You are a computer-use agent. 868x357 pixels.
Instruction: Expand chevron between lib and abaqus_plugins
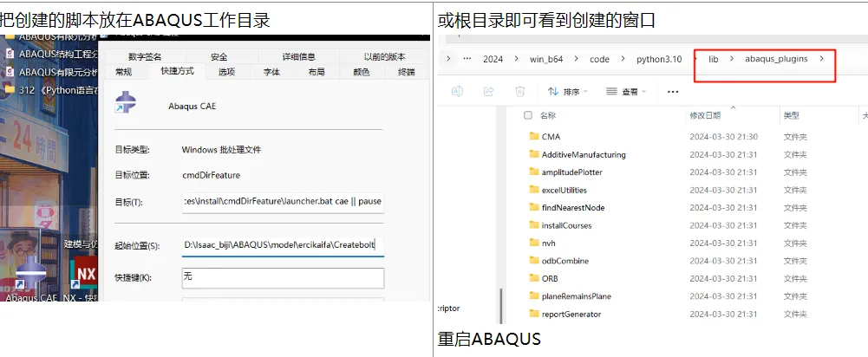731,59
